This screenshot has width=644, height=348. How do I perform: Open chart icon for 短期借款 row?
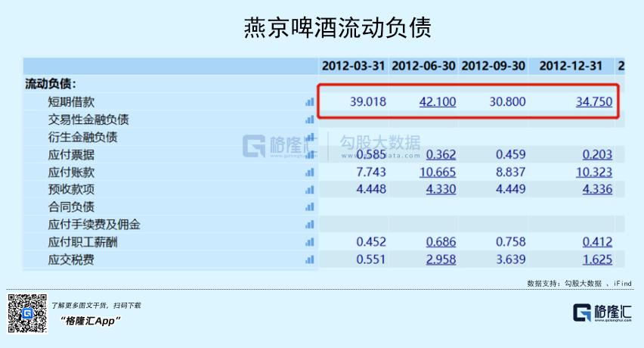[310, 102]
